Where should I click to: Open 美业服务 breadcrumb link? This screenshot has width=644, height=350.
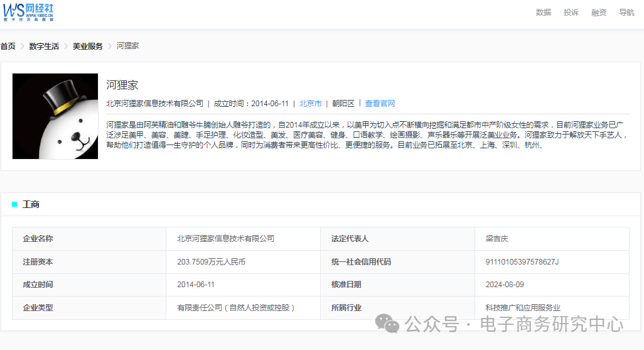tap(87, 46)
